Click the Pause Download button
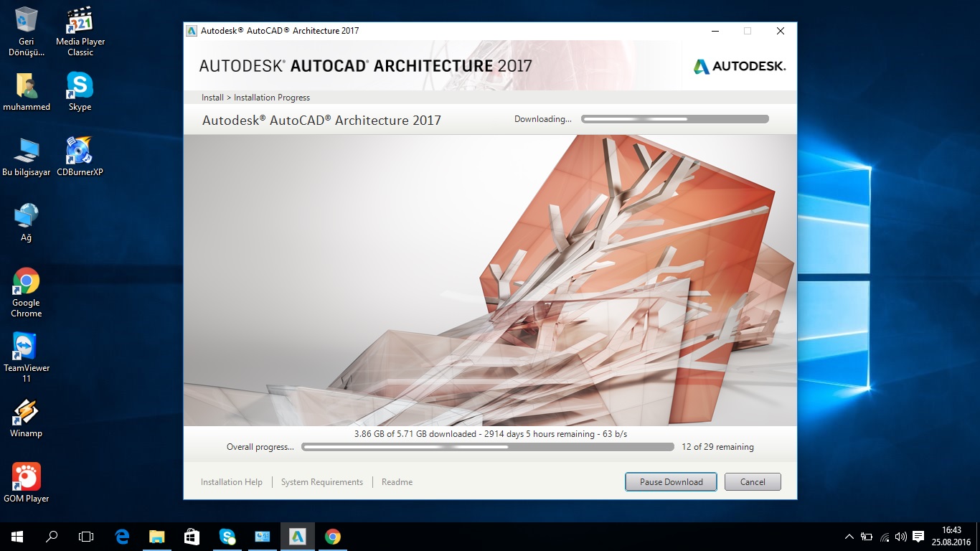980x551 pixels. pyautogui.click(x=671, y=482)
